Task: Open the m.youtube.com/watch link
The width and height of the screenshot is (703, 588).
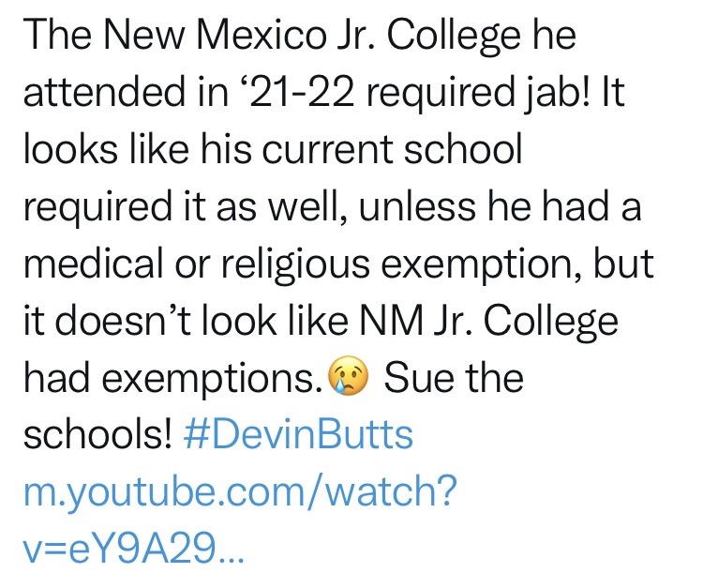Action: (240, 491)
